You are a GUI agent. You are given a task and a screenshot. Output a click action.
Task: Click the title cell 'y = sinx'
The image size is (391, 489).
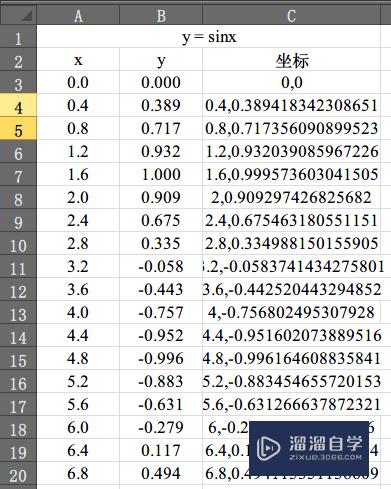209,36
